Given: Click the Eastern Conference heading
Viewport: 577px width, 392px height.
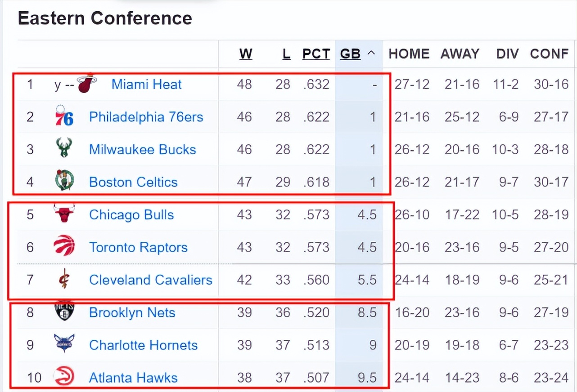Looking at the screenshot, I should [x=105, y=18].
